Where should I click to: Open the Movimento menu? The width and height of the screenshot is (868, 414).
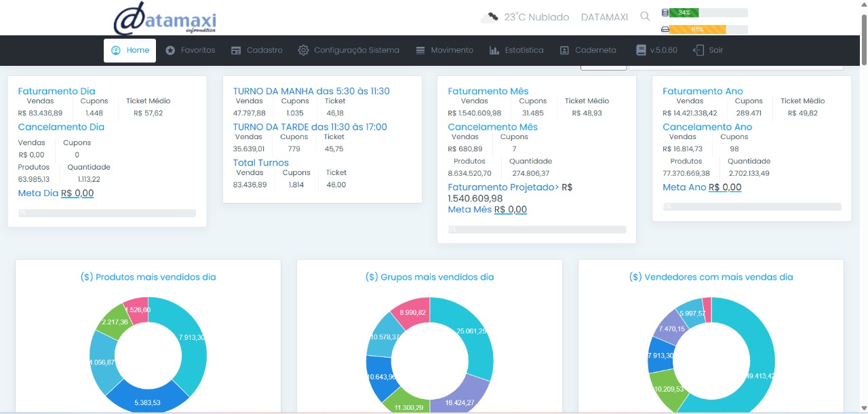tap(450, 50)
